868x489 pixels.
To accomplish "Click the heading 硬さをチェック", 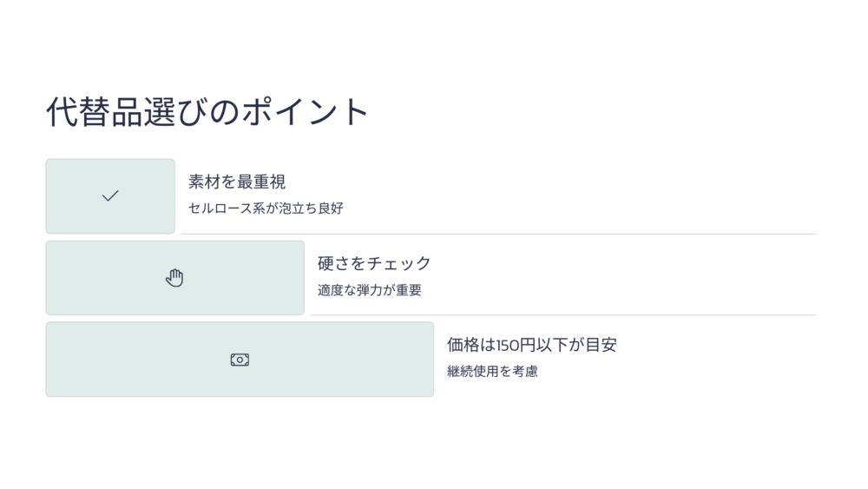I will click(x=374, y=263).
